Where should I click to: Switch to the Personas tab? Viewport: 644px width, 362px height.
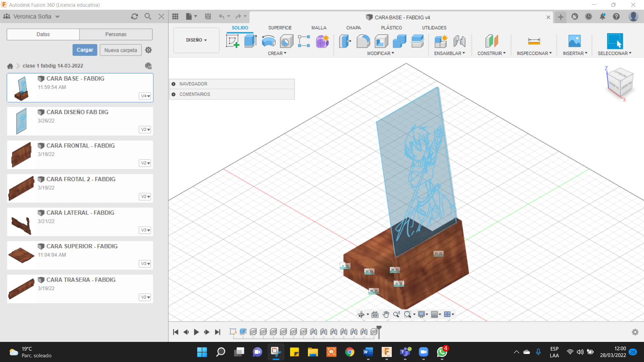click(x=116, y=34)
